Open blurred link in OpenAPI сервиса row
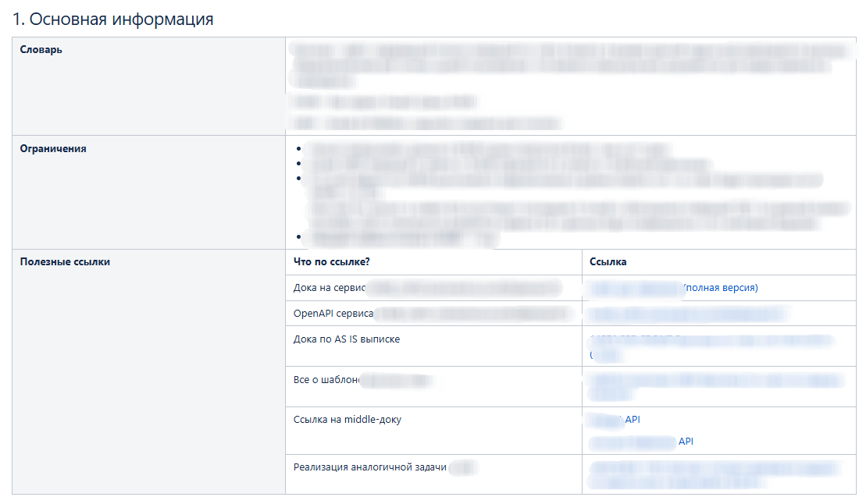 click(x=687, y=314)
